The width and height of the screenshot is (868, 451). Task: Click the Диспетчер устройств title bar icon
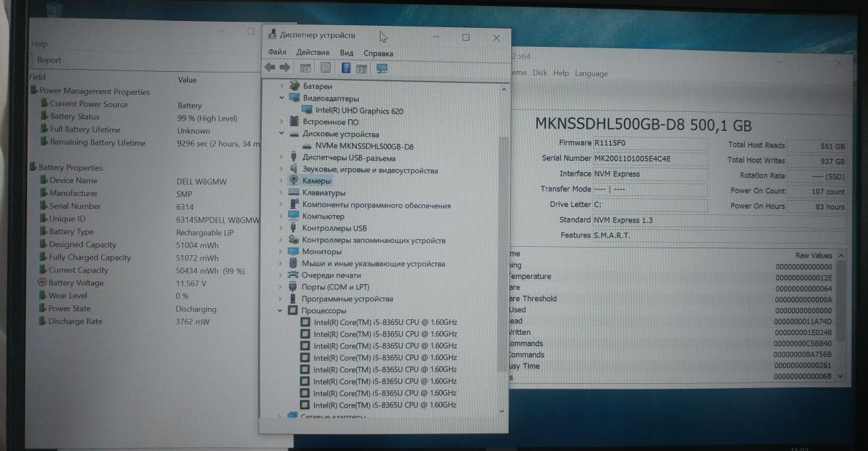[272, 35]
